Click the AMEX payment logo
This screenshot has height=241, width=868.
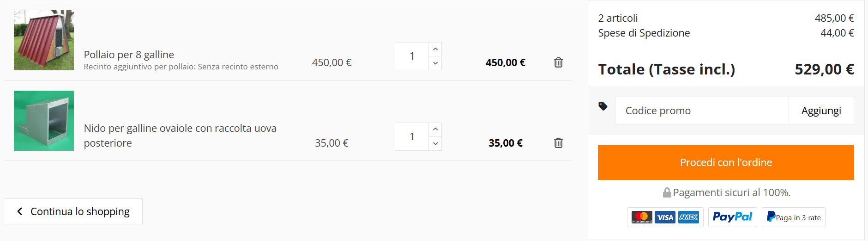(x=689, y=217)
